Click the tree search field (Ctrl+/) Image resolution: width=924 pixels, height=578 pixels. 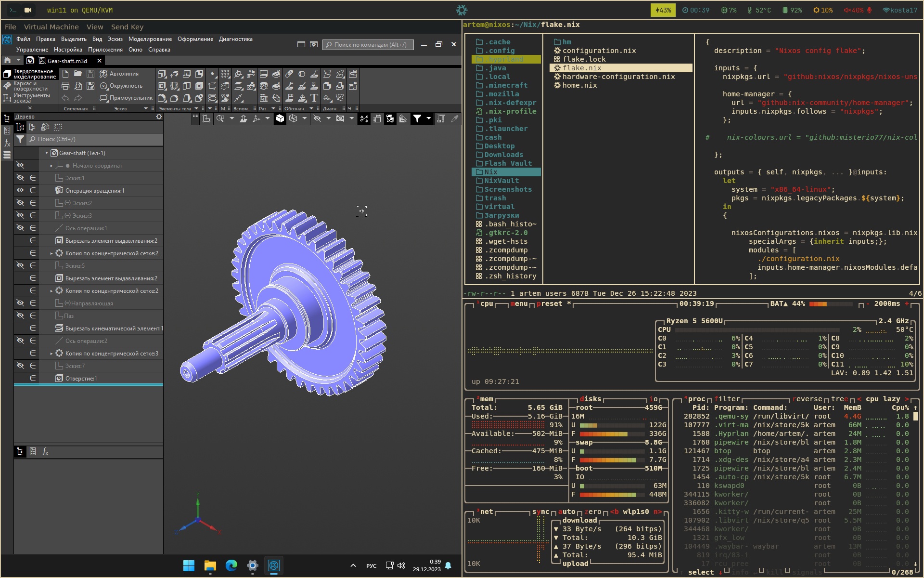95,139
